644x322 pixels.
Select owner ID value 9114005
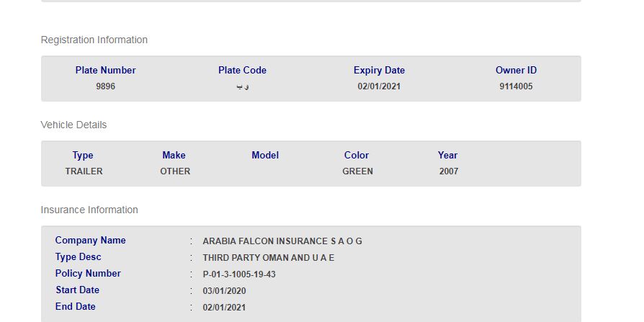[x=516, y=86]
